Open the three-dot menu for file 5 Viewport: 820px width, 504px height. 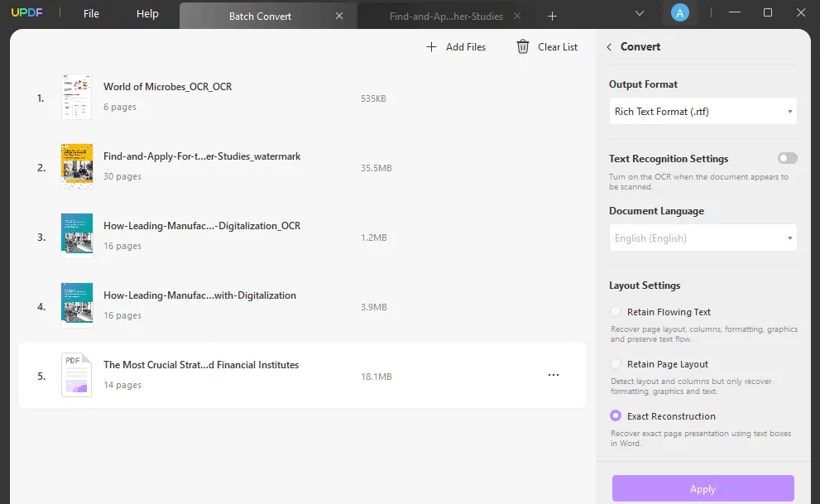pos(554,375)
